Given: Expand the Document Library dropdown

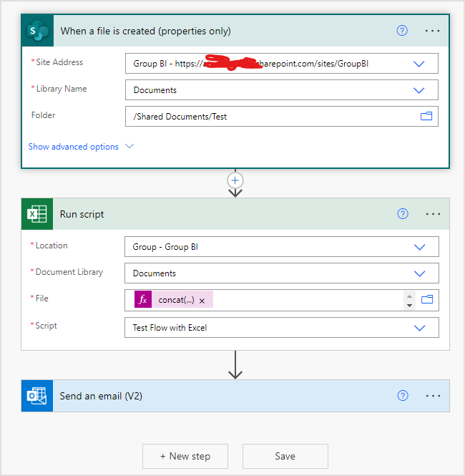Looking at the screenshot, I should (x=419, y=273).
